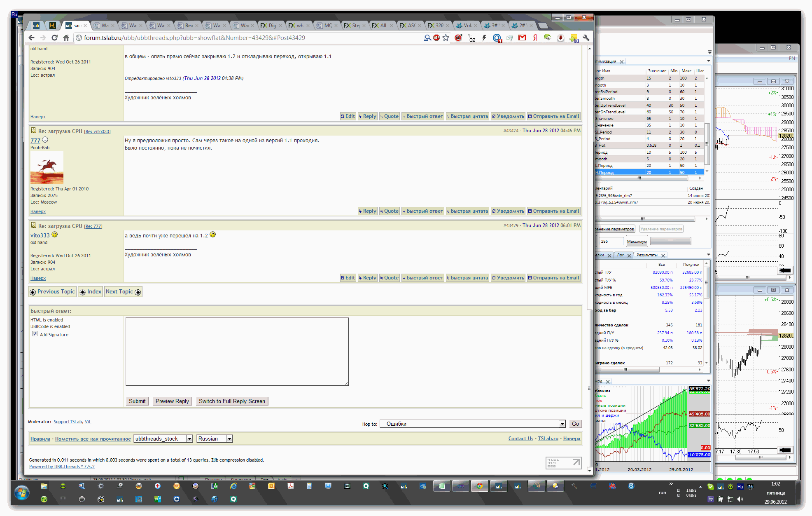
Task: Click the Mail.ru @ notification icon
Action: [x=497, y=38]
